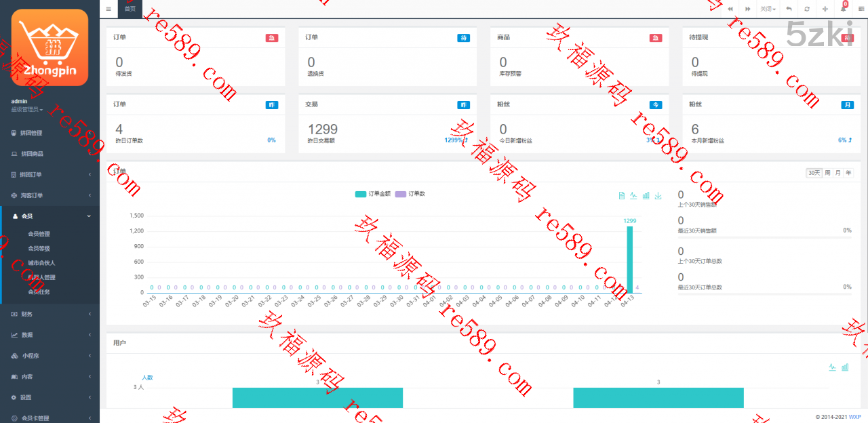Click the notification bell icon
The height and width of the screenshot is (423, 868).
click(844, 9)
